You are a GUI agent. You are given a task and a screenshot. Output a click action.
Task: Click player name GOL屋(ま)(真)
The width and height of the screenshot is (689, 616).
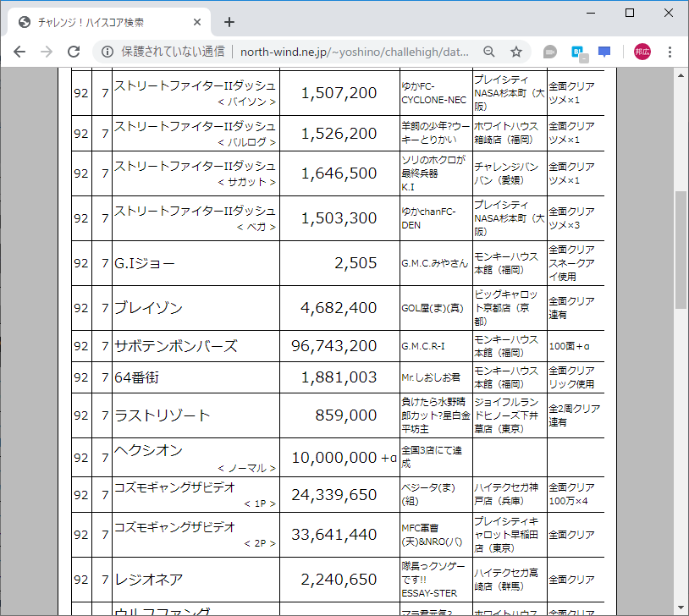pyautogui.click(x=433, y=308)
